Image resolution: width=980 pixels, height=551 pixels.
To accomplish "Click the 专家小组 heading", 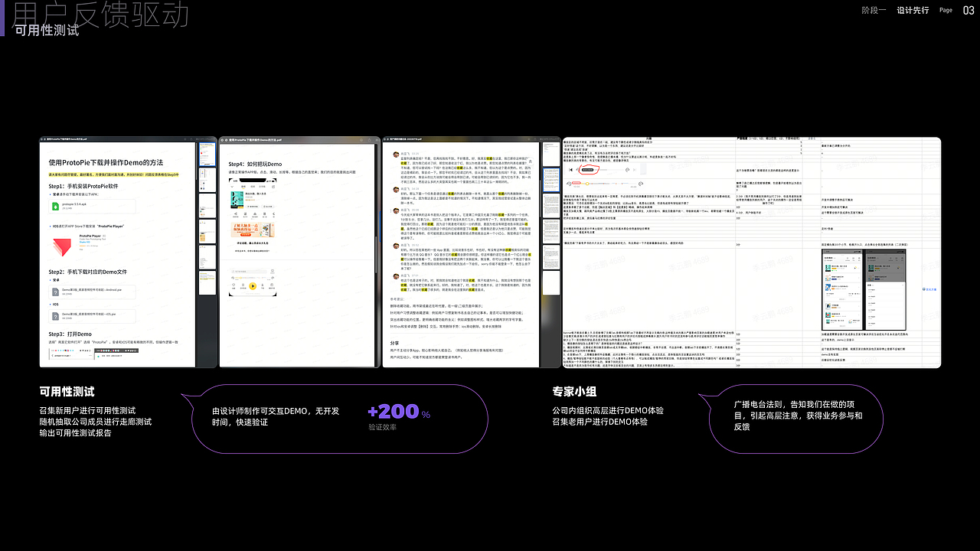I will tap(574, 391).
